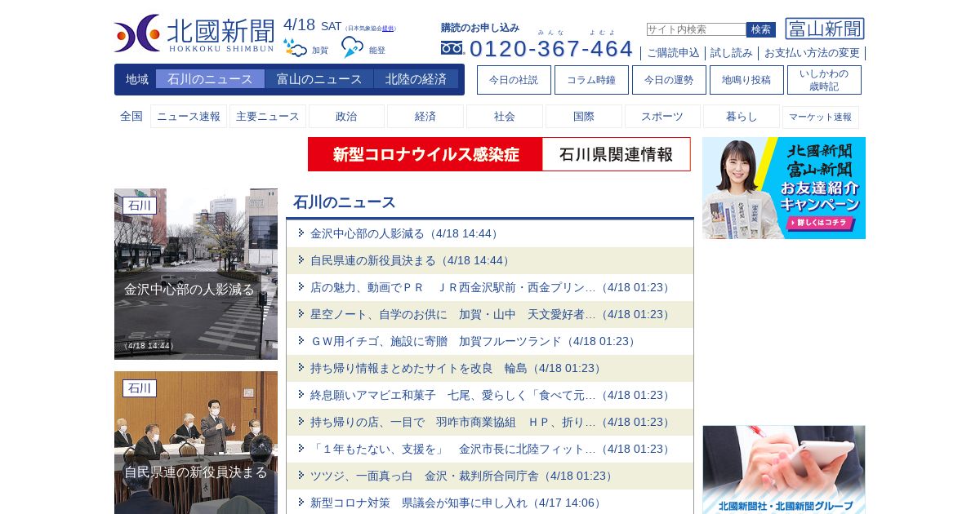Image resolution: width=980 pixels, height=514 pixels.
Task: Click the phone number 0120-367-464
Action: (x=551, y=48)
